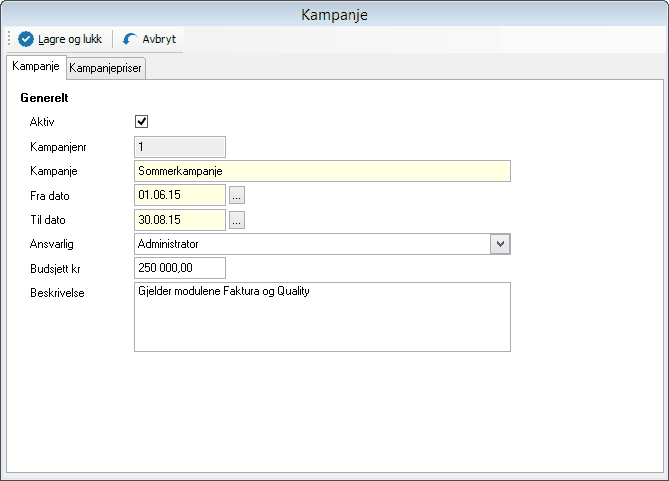Click the Kampanje name field with Sommerkampanje
Viewport: 669px width, 481px height.
322,171
